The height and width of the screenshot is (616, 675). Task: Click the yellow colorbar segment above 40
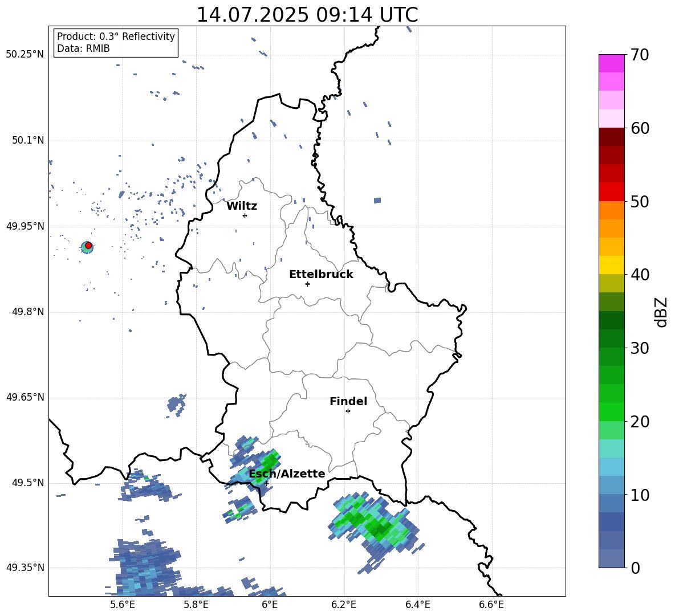pyautogui.click(x=611, y=265)
